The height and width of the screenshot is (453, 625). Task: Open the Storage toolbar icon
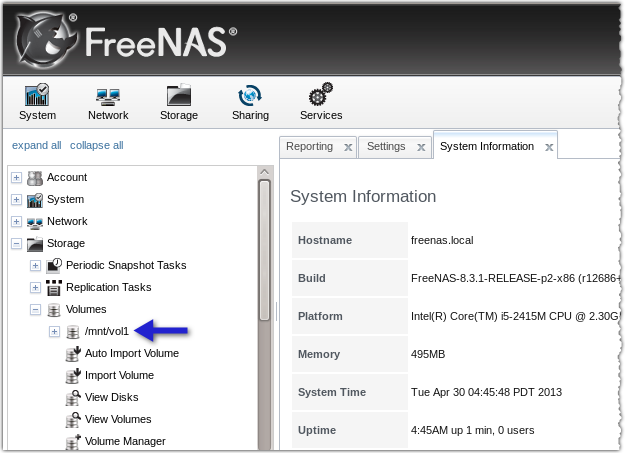[x=179, y=97]
